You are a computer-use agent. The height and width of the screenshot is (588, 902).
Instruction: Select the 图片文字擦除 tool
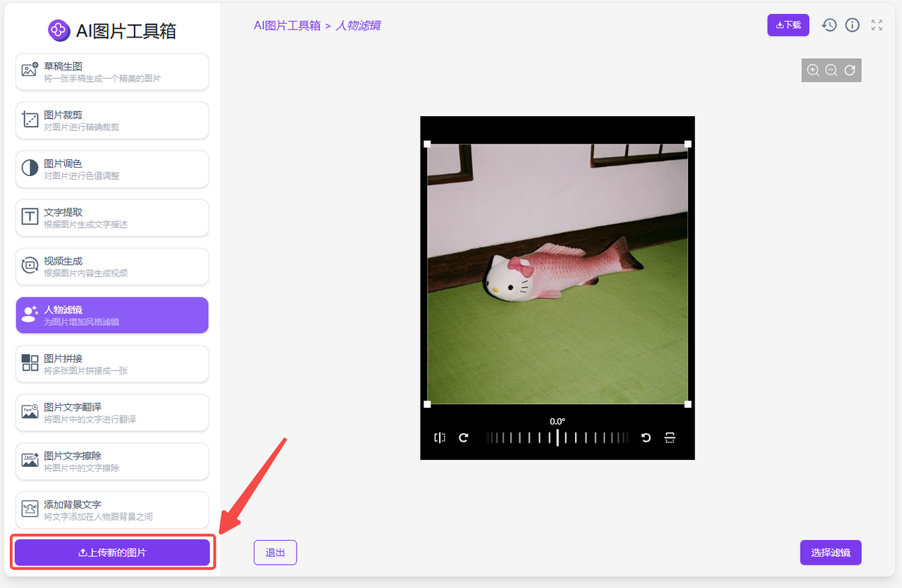coord(112,461)
